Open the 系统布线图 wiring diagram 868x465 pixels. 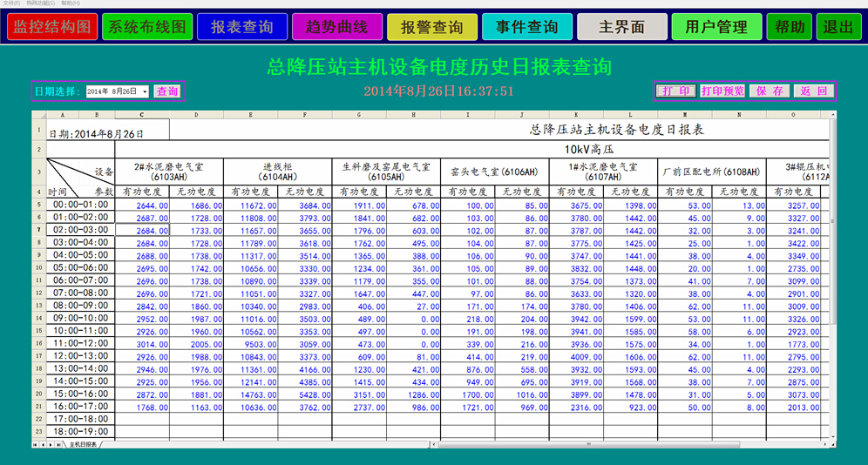(146, 27)
